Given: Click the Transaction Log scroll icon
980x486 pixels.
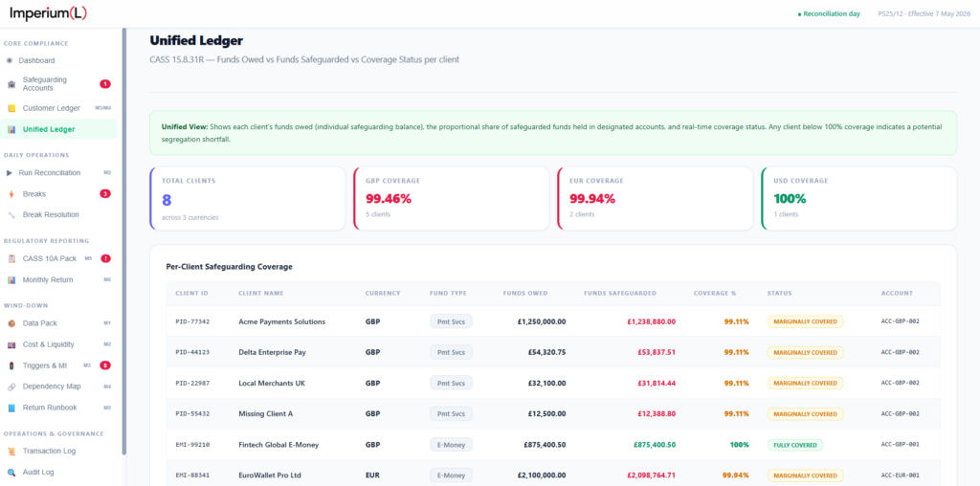Looking at the screenshot, I should (11, 451).
